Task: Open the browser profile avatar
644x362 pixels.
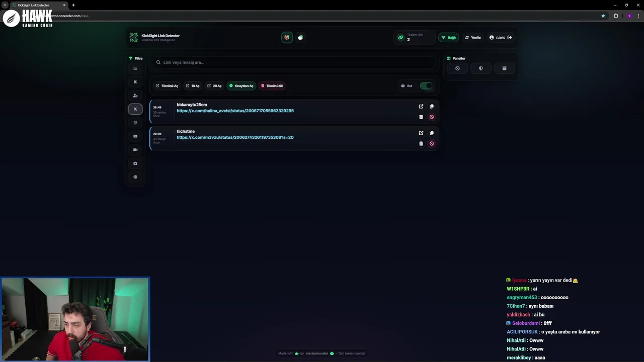Action: [629, 16]
